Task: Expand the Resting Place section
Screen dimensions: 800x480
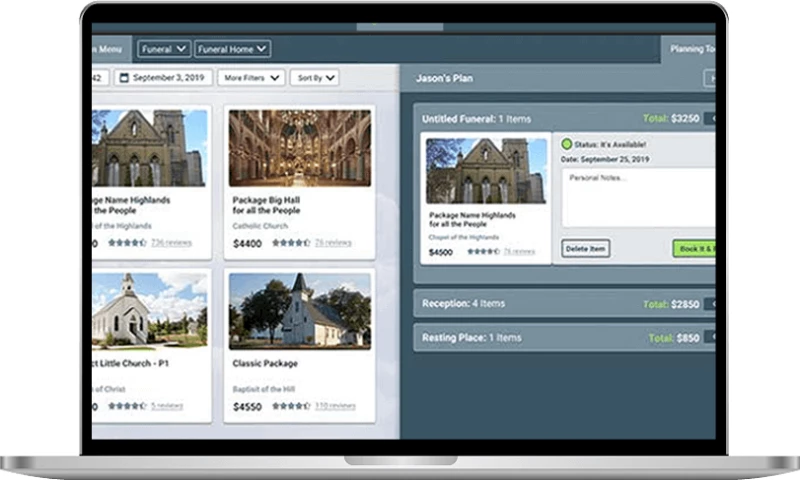Action: [x=565, y=338]
